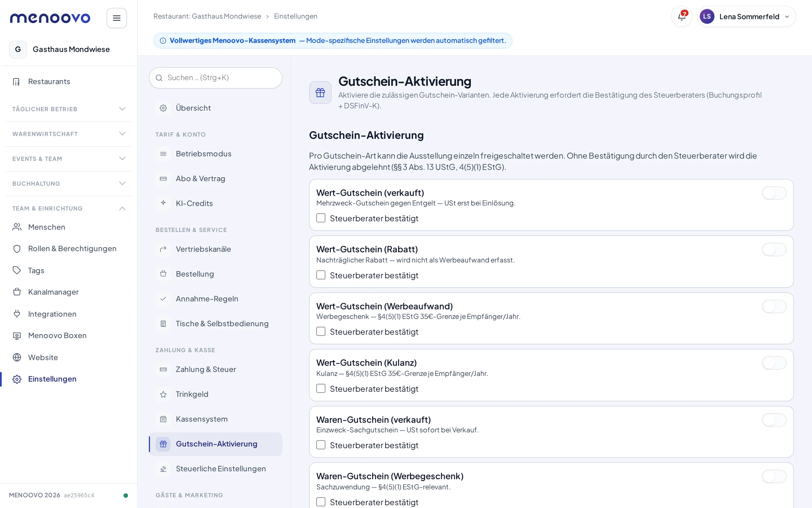Viewport: 812px width, 508px height.
Task: Open Abo & Vertrag settings
Action: pyautogui.click(x=216, y=179)
